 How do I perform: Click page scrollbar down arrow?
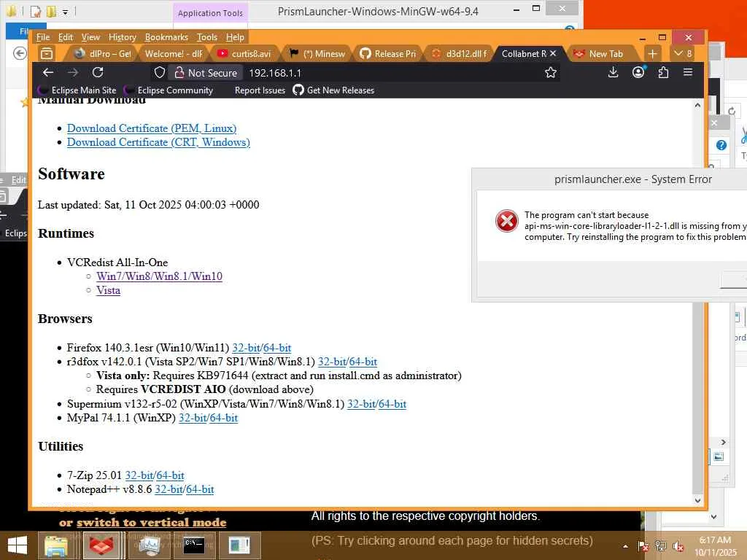(697, 500)
